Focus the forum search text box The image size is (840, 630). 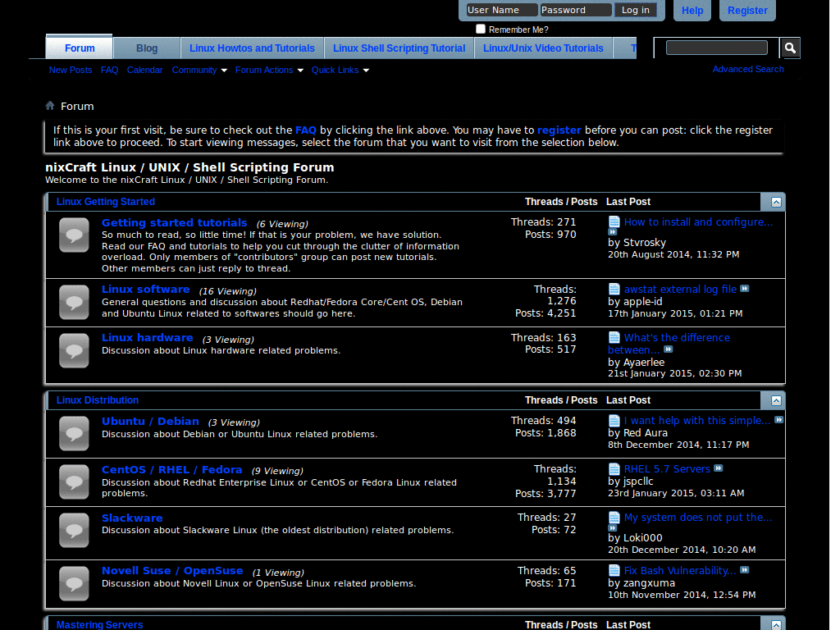(x=717, y=48)
